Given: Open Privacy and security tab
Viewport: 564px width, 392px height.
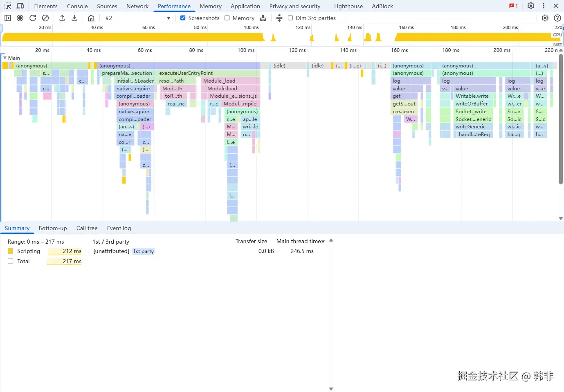Looking at the screenshot, I should 295,6.
